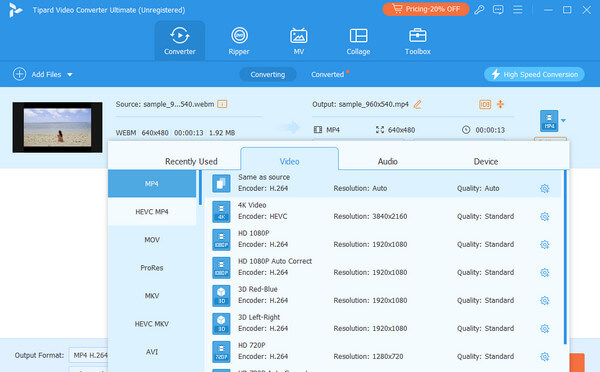Select MOV in the format list
The image size is (600, 372).
(x=152, y=240)
